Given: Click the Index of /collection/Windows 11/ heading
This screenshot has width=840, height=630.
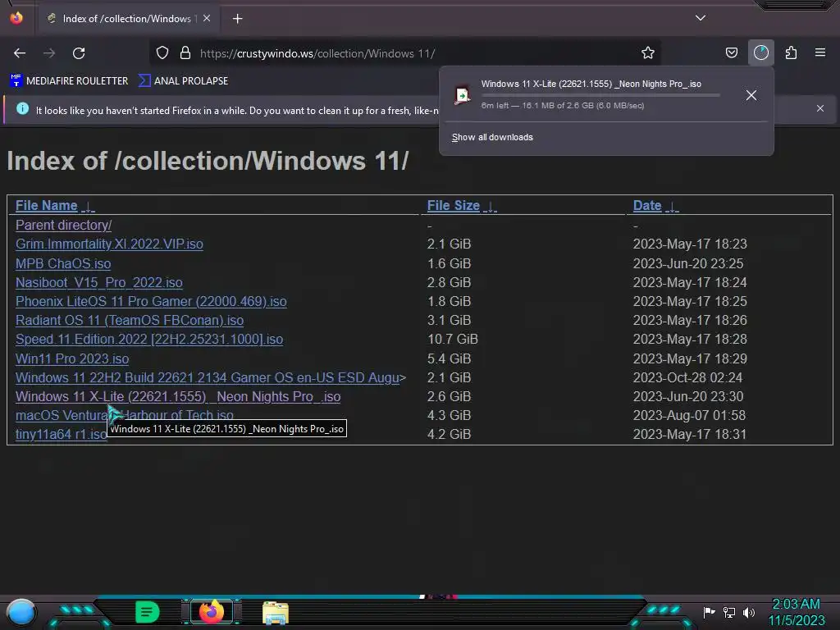Looking at the screenshot, I should (208, 161).
